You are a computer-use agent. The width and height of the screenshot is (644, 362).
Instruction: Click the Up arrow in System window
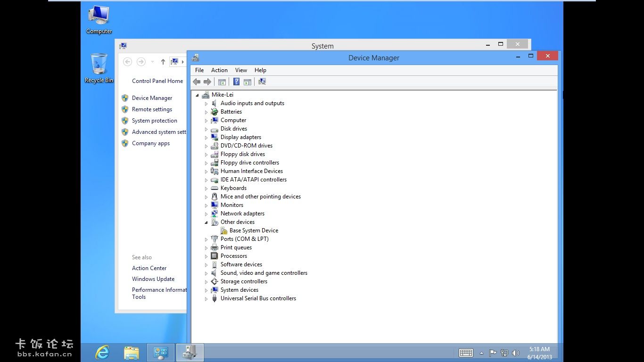click(x=163, y=62)
